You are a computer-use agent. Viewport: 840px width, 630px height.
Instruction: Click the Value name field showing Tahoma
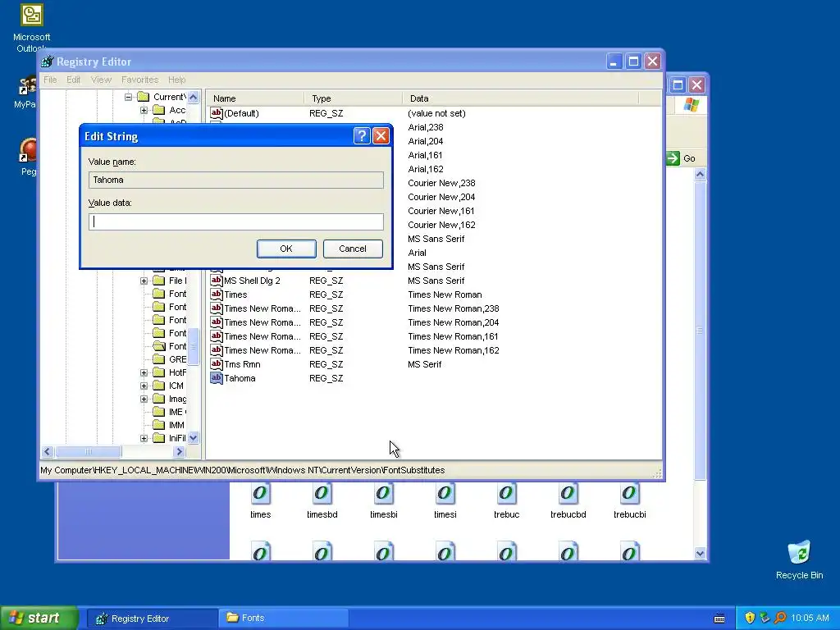[235, 180]
